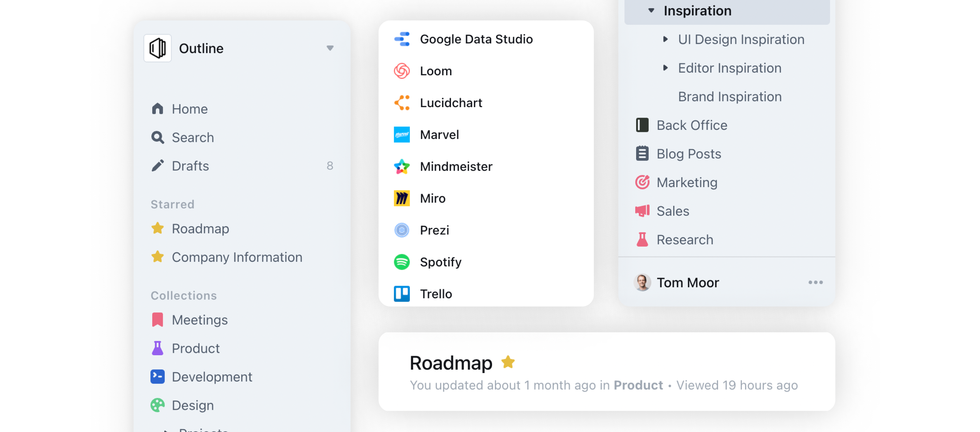This screenshot has width=980, height=432.
Task: Open the Meetings bookmark collection icon
Action: [157, 320]
